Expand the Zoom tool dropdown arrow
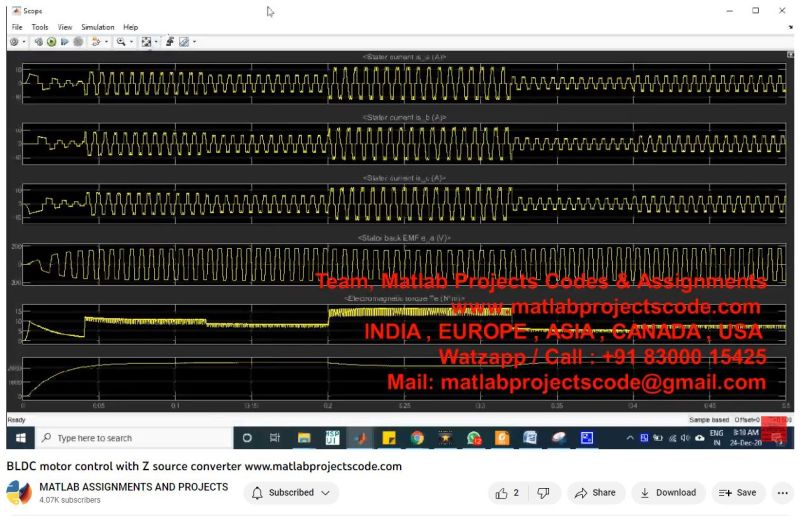The height and width of the screenshot is (516, 800). [132, 42]
